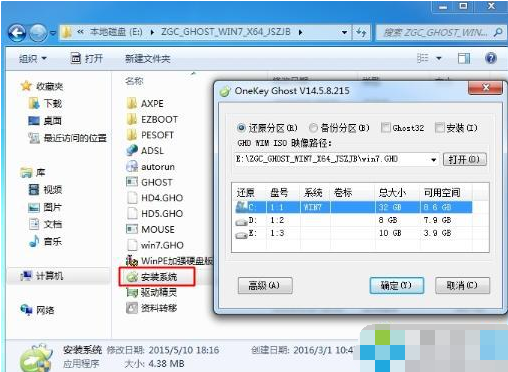Choose the 备份分区 radio button
Image resolution: width=508 pixels, height=372 pixels.
coord(313,128)
